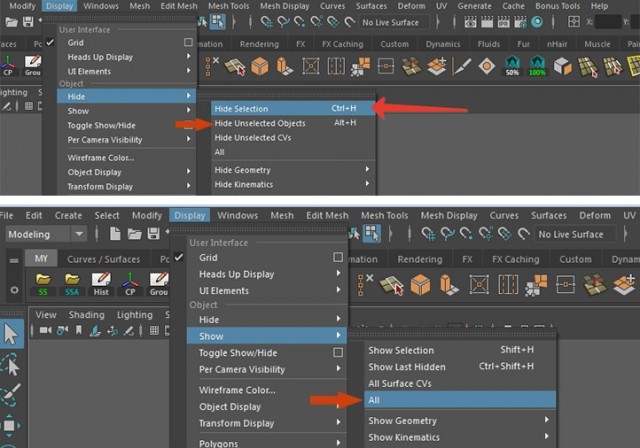Open Grid option box in upper screenshot
640x448 pixels.
click(188, 42)
